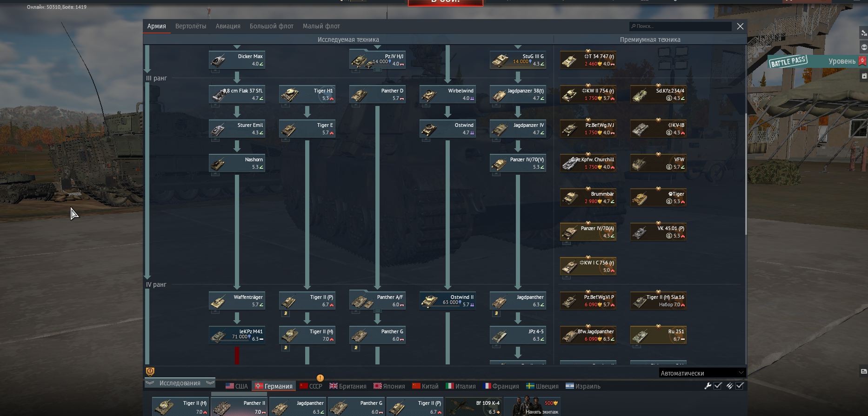Select the Sturer Emil vehicle card

pyautogui.click(x=237, y=129)
